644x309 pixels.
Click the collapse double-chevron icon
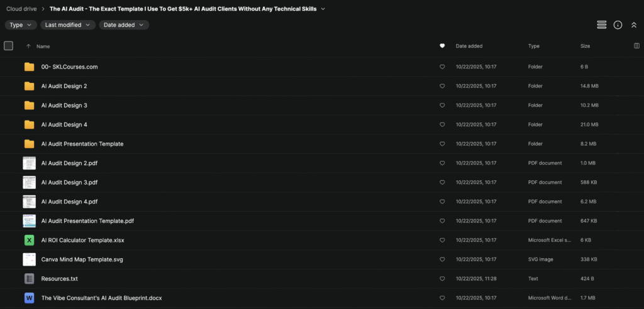[633, 24]
